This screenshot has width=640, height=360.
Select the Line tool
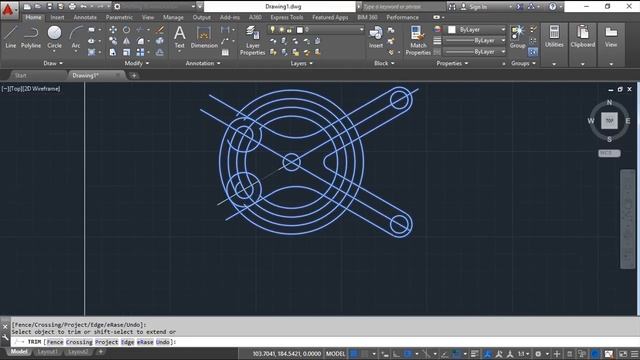click(x=11, y=37)
